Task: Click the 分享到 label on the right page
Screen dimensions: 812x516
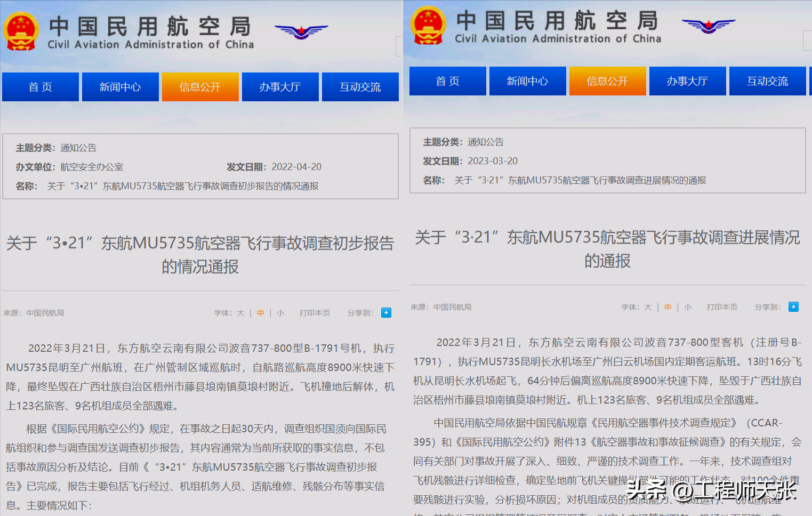Action: pyautogui.click(x=768, y=307)
